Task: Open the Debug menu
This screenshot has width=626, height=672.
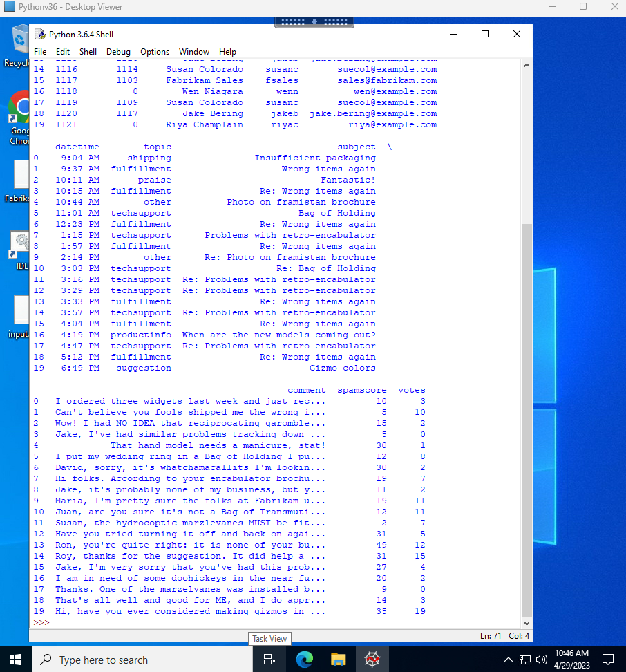Action: [118, 51]
